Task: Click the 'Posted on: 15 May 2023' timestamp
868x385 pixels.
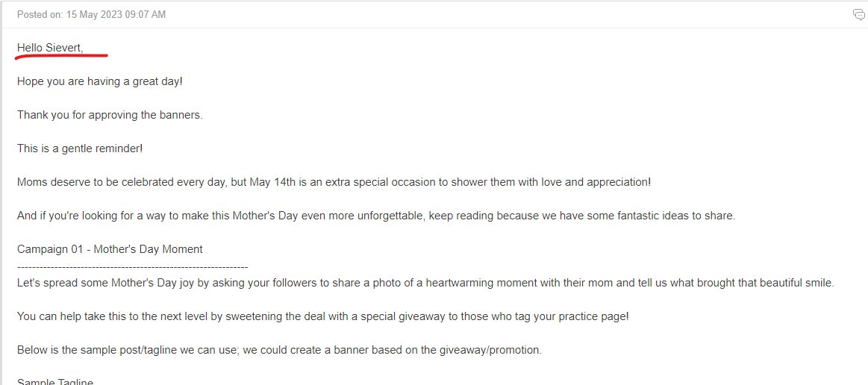Action: tap(91, 15)
